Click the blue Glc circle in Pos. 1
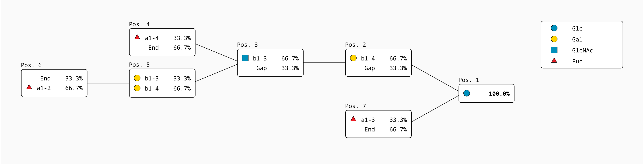 467,93
